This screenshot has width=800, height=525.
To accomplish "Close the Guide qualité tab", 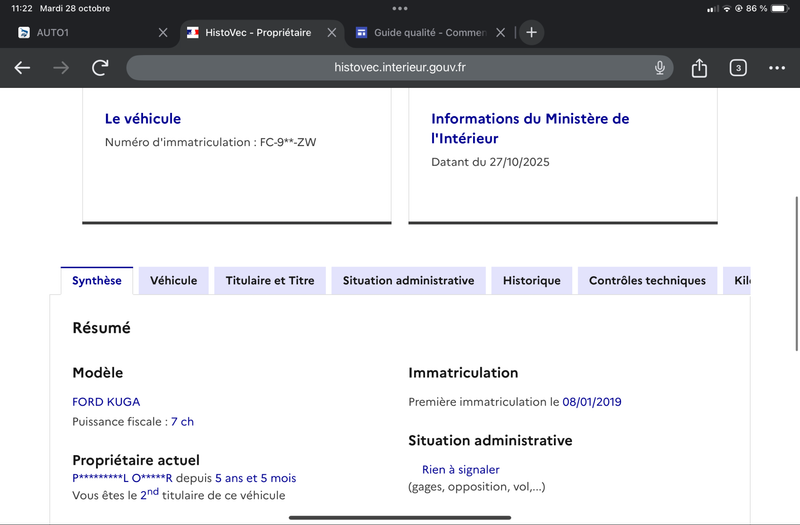I will (x=500, y=33).
